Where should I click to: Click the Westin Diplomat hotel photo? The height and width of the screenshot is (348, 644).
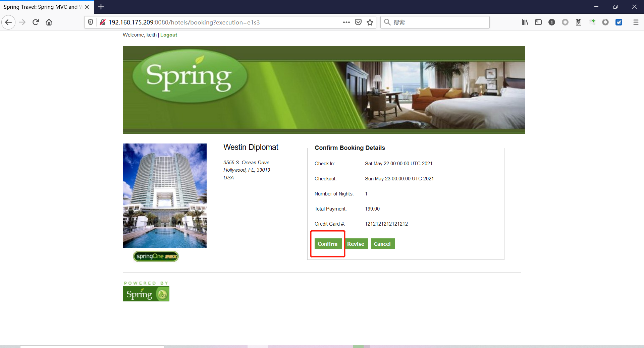(165, 195)
